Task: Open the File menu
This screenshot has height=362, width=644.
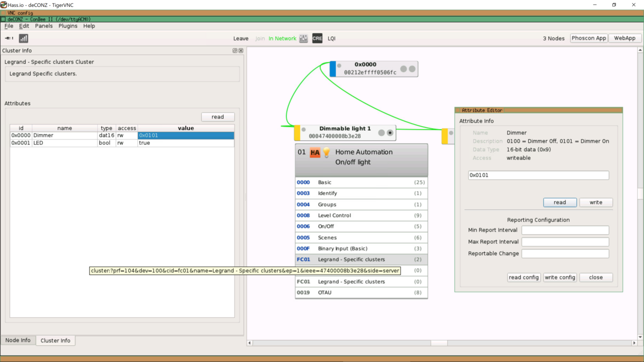Action: tap(9, 26)
